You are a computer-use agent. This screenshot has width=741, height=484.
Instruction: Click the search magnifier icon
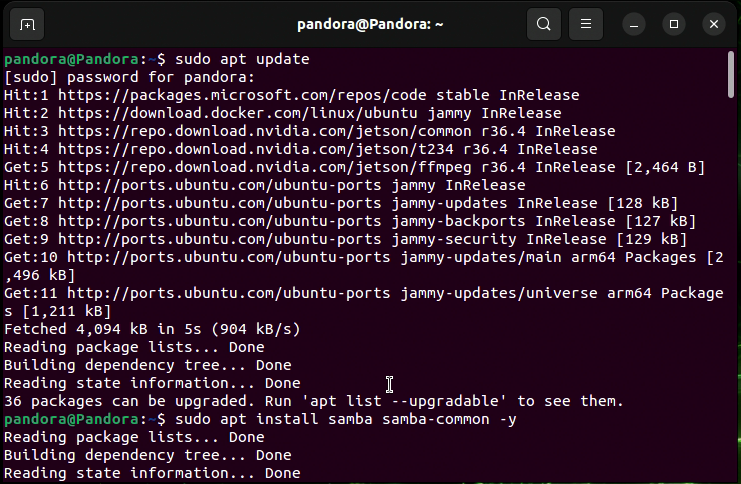pyautogui.click(x=543, y=24)
